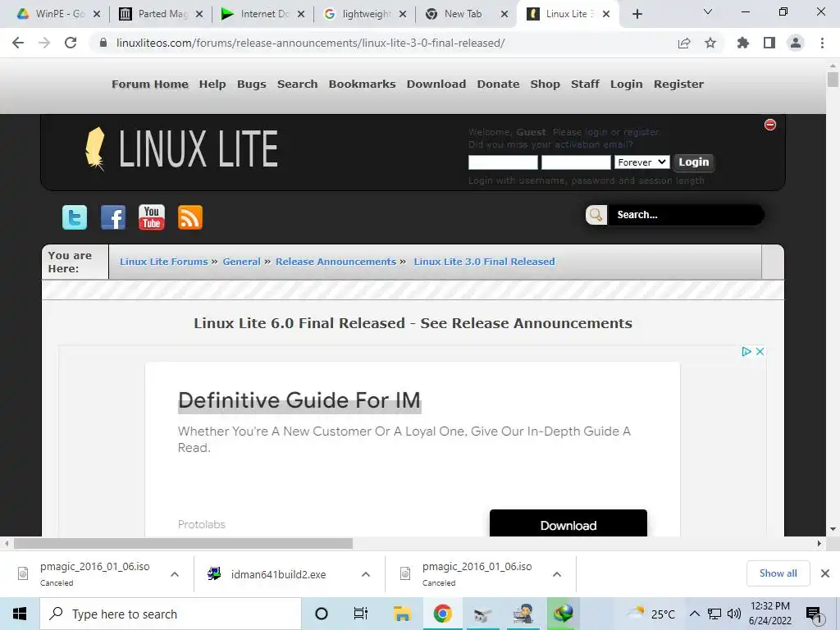The image size is (840, 630).
Task: Show hidden system tray icons
Action: click(694, 614)
